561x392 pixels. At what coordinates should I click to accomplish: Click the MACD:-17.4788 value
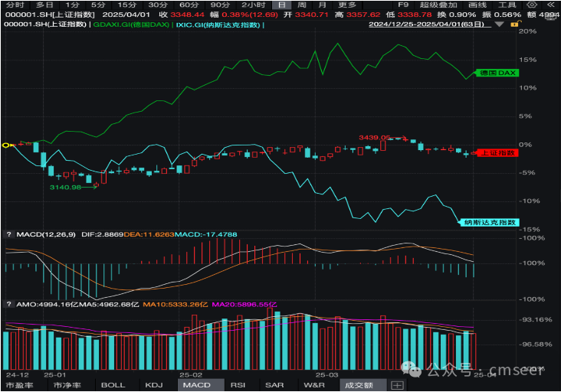(205, 234)
